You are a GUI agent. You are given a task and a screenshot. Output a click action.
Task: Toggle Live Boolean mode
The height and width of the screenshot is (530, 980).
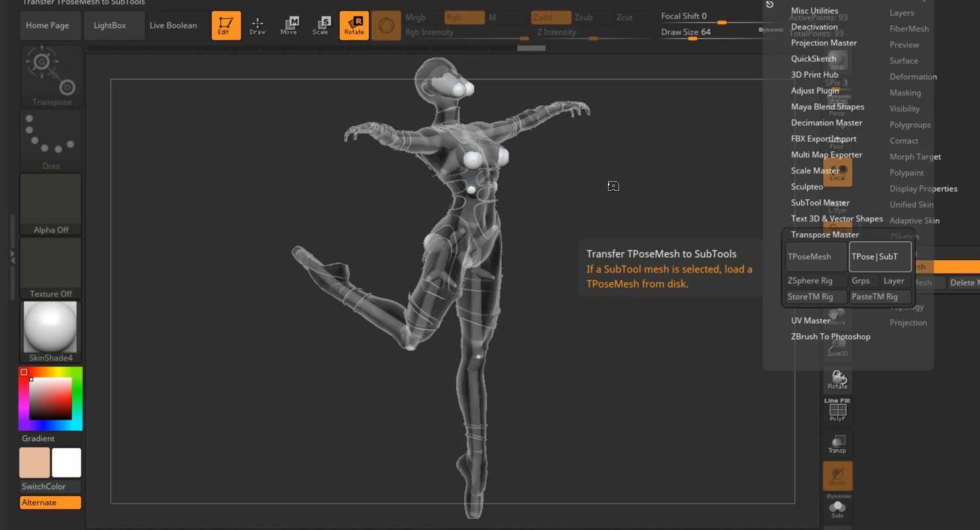coord(173,25)
